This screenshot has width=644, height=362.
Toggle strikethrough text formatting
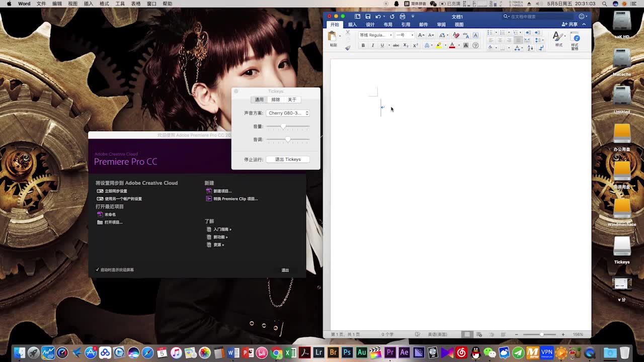[396, 45]
